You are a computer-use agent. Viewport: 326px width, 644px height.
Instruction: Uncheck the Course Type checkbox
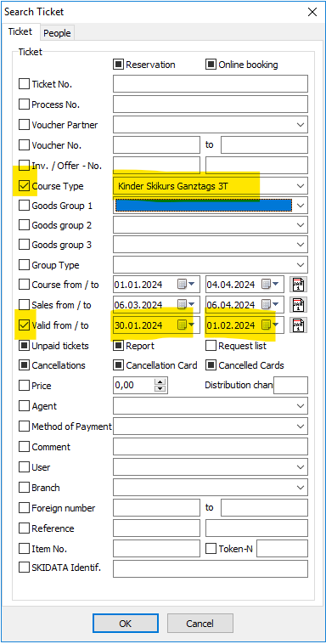pos(25,186)
